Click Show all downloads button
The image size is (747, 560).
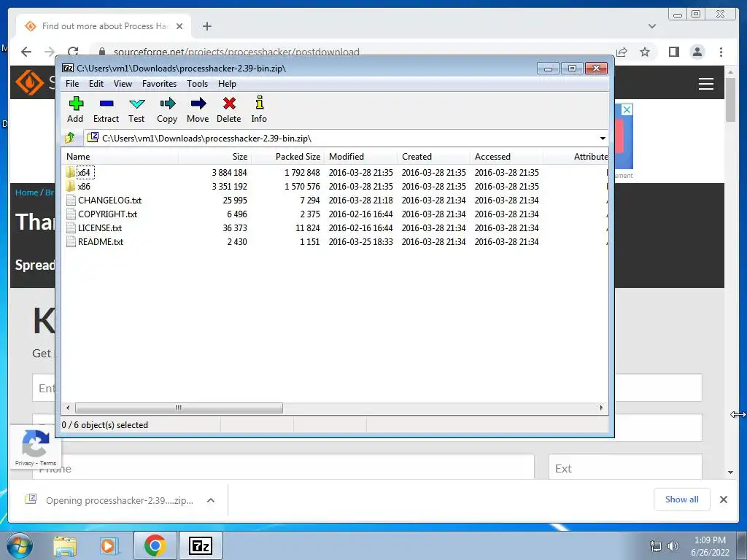pyautogui.click(x=682, y=499)
